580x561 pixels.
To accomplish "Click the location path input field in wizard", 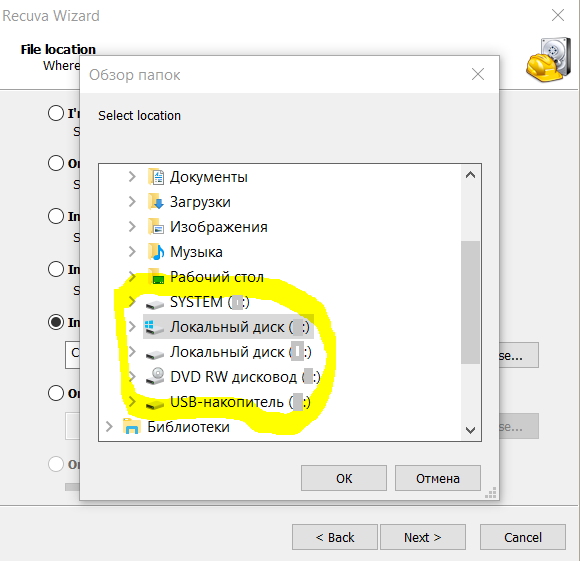I will (72, 355).
